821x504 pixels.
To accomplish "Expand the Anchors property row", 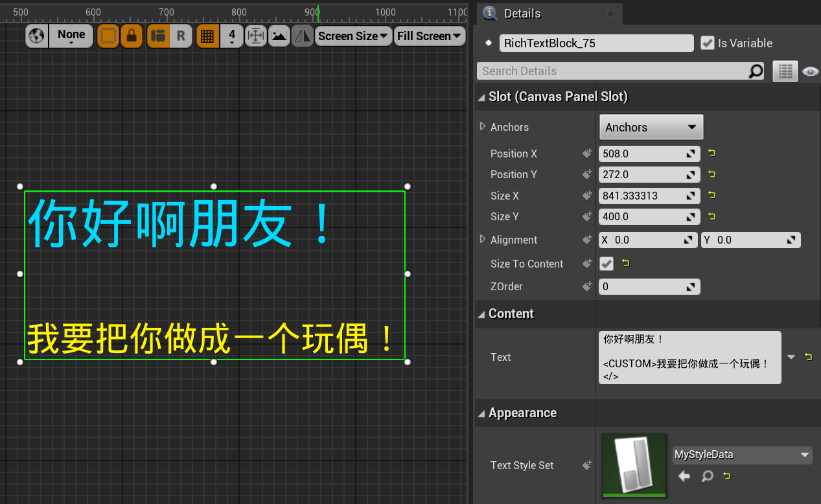I will pos(482,126).
